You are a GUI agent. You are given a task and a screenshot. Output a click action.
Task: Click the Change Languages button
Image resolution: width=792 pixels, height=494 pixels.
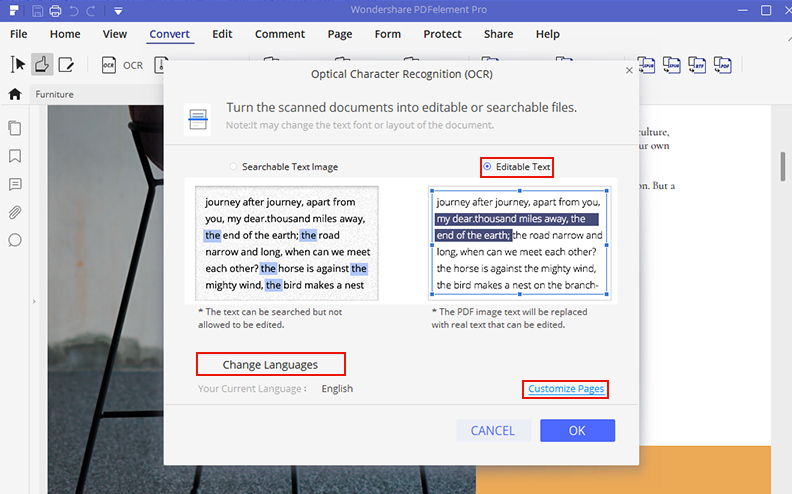tap(270, 364)
